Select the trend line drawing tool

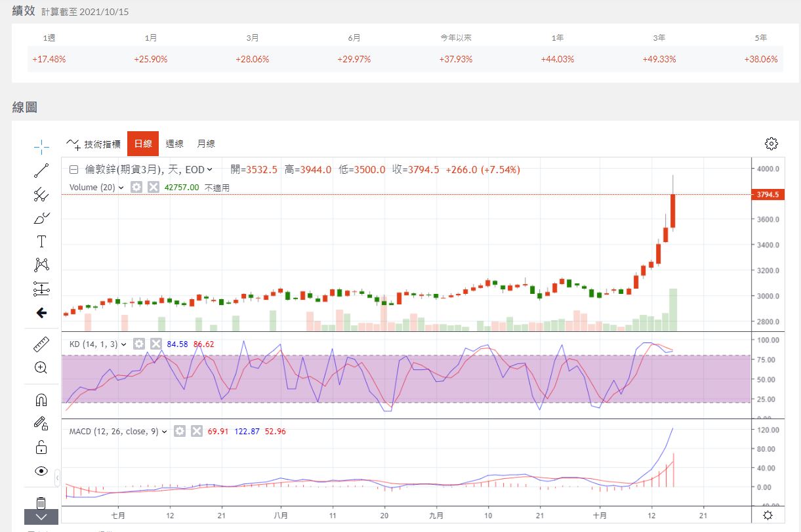(x=41, y=171)
